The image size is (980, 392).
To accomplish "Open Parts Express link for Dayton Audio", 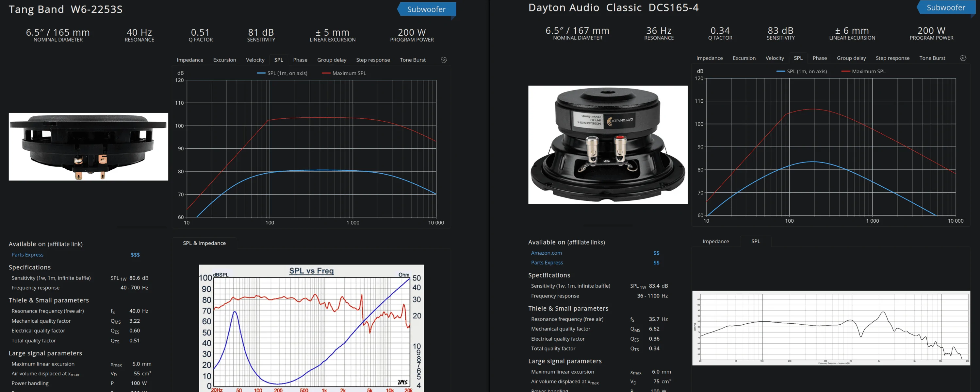I will pyautogui.click(x=547, y=263).
